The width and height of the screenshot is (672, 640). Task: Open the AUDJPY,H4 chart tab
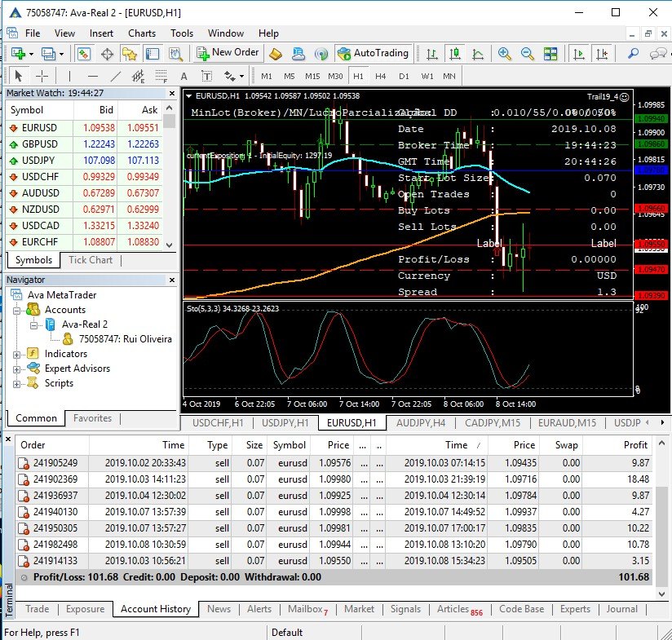tap(421, 423)
